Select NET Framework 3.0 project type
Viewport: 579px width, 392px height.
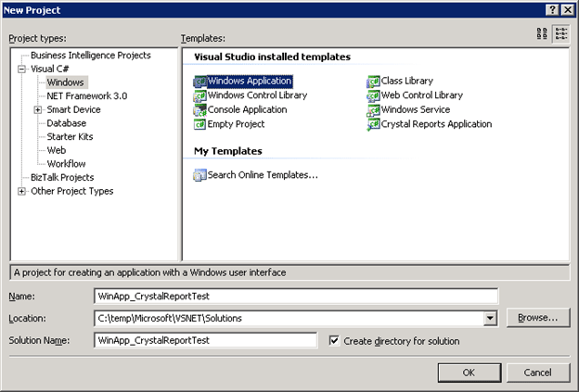click(x=87, y=96)
